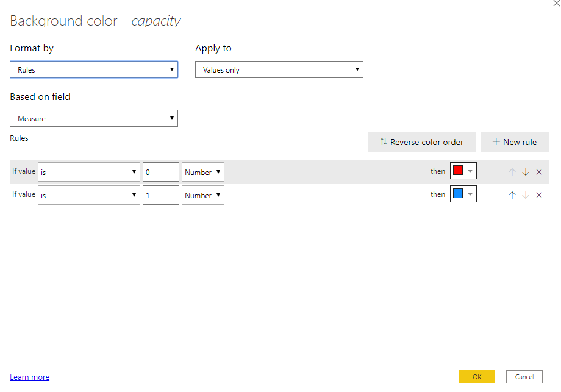Viewport: 561px width, 392px height.
Task: Close the Background color dialog
Action: (x=557, y=3)
